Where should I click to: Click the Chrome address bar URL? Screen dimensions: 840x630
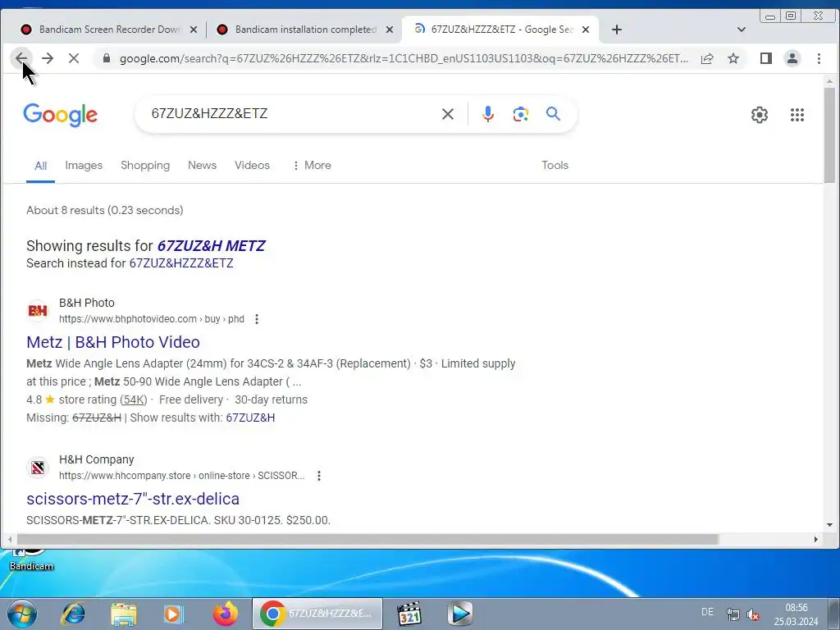pyautogui.click(x=404, y=58)
